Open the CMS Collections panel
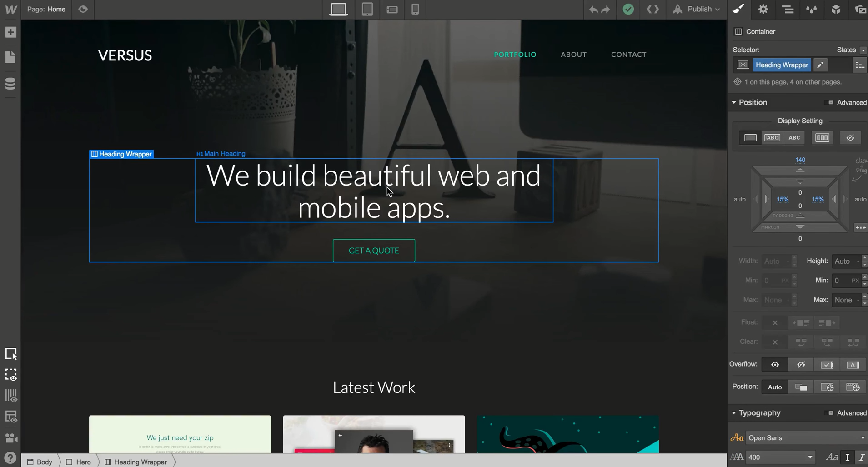Screen dimensions: 868x467 tap(10, 84)
